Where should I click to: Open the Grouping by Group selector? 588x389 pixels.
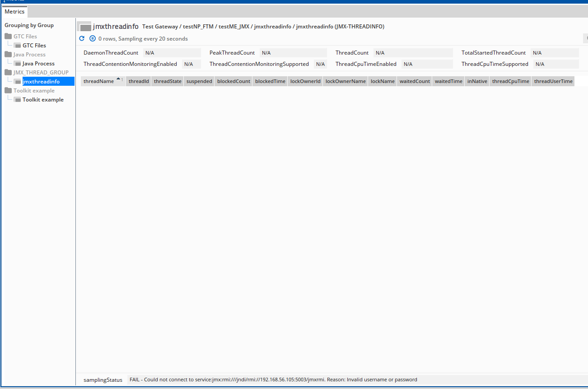point(29,25)
